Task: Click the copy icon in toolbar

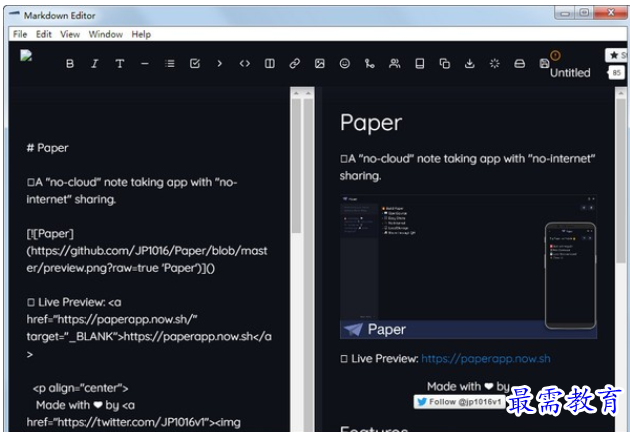Action: (445, 63)
